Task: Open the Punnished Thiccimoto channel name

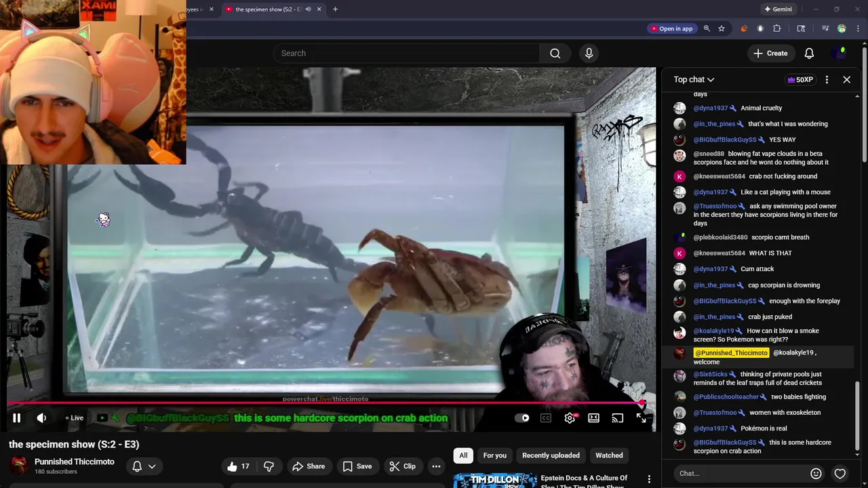Action: (x=75, y=462)
